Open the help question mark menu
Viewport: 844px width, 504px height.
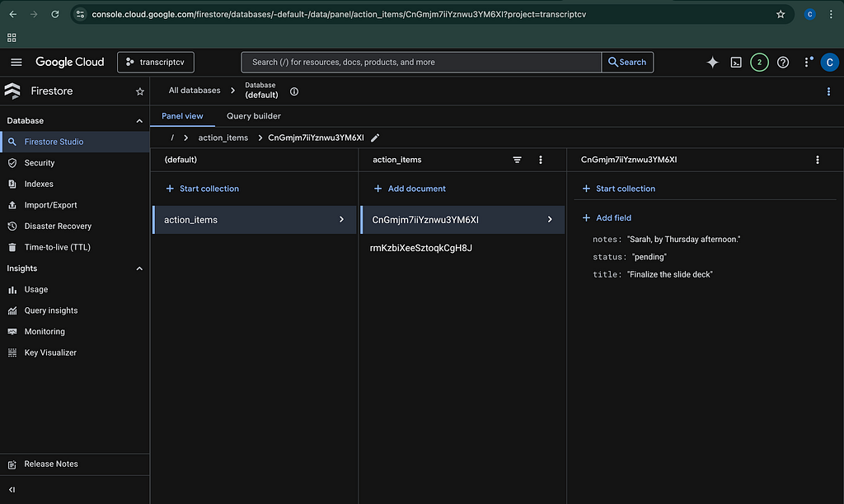783,63
